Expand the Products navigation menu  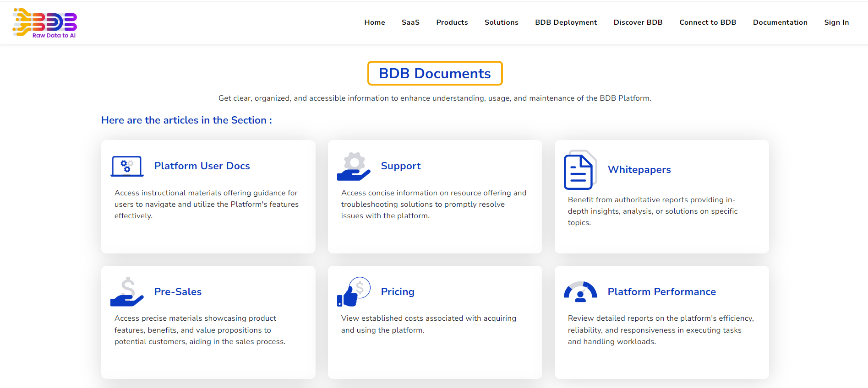coord(452,22)
